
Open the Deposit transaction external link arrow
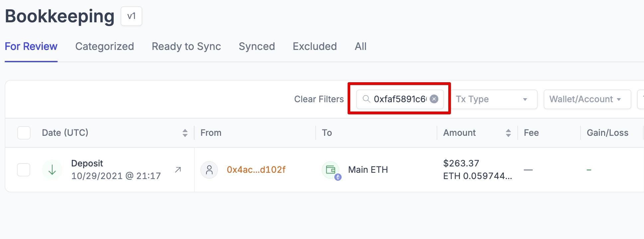tap(178, 170)
